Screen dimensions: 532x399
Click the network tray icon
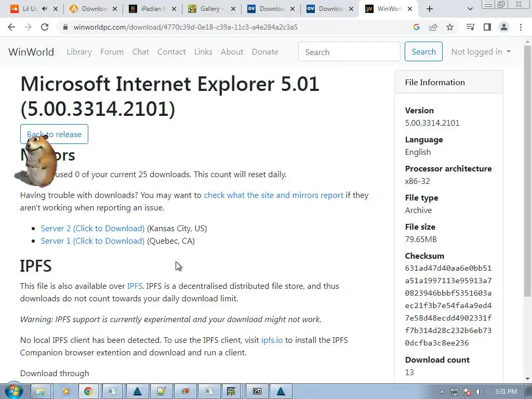(x=455, y=392)
